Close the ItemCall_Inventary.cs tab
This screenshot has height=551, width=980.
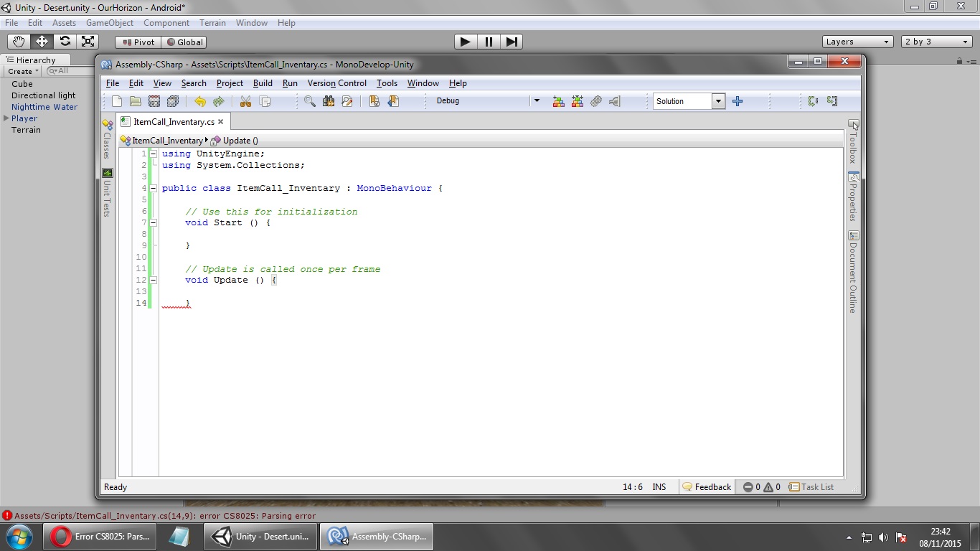point(221,122)
